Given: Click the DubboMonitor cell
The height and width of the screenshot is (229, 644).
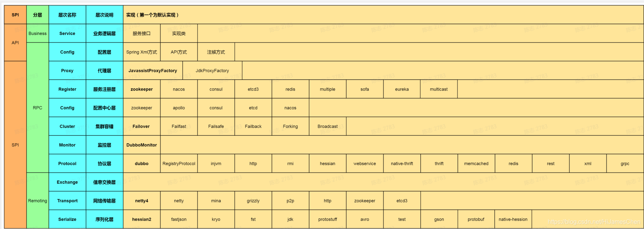Looking at the screenshot, I should pos(142,145).
